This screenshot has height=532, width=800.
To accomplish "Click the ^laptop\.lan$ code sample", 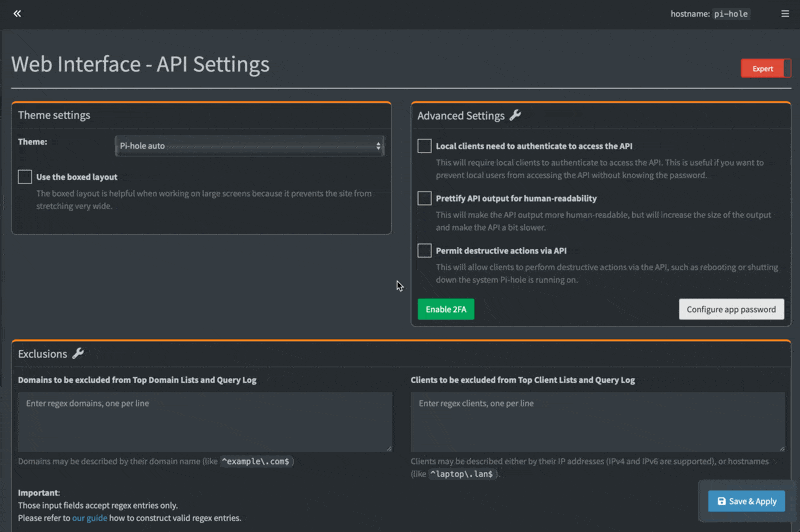I will point(462,474).
